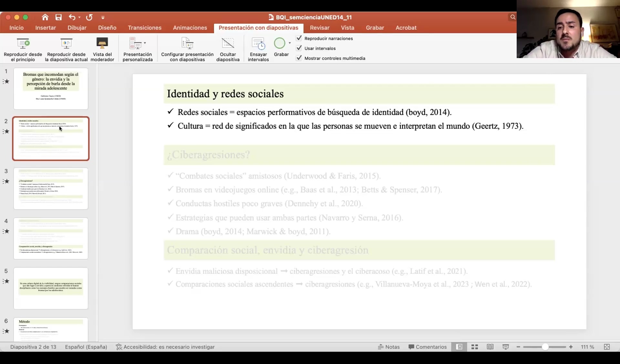Disable Mostrar controles multimedia checkbox
The width and height of the screenshot is (620, 364).
tap(299, 58)
